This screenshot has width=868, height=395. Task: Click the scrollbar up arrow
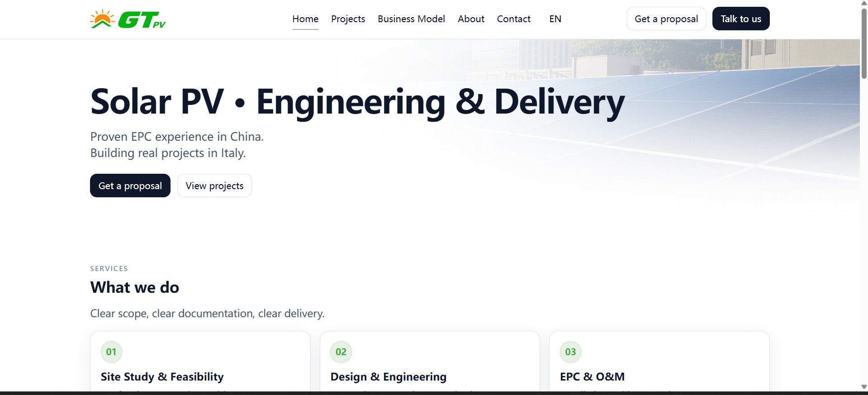pyautogui.click(x=864, y=3)
